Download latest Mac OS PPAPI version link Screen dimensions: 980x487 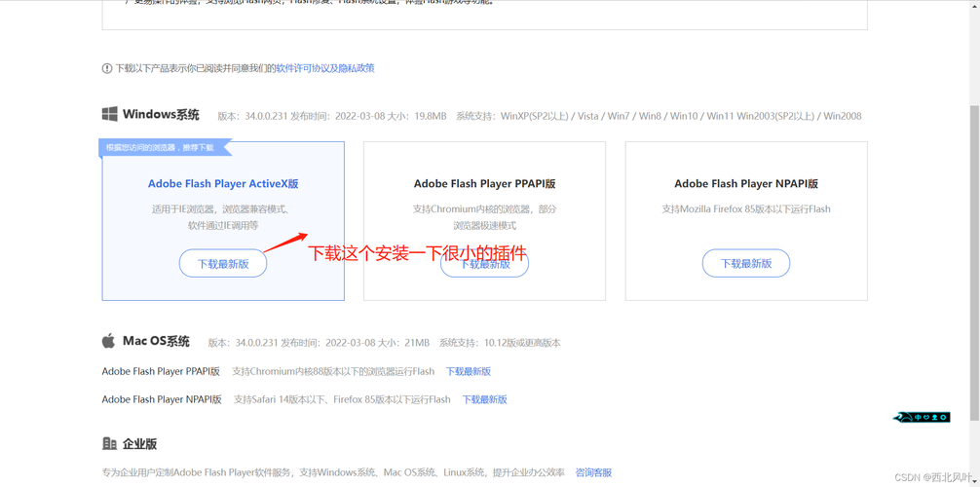[469, 371]
